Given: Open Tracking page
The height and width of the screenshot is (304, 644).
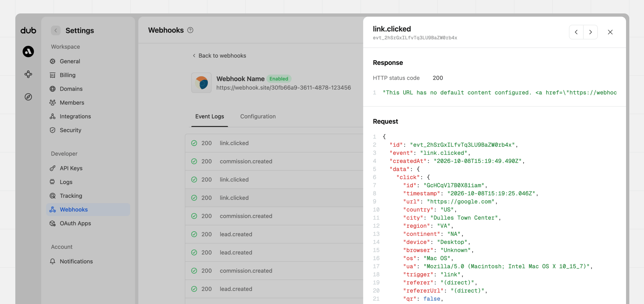Looking at the screenshot, I should pos(88,196).
